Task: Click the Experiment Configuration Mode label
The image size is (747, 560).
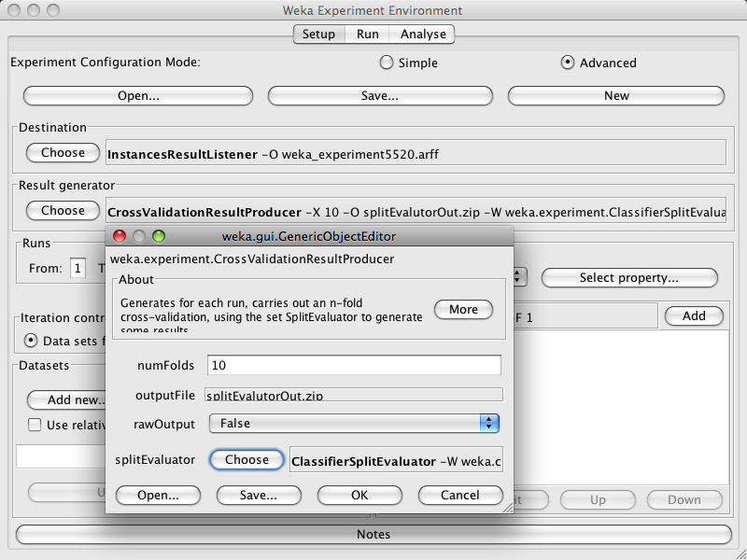Action: [x=106, y=63]
